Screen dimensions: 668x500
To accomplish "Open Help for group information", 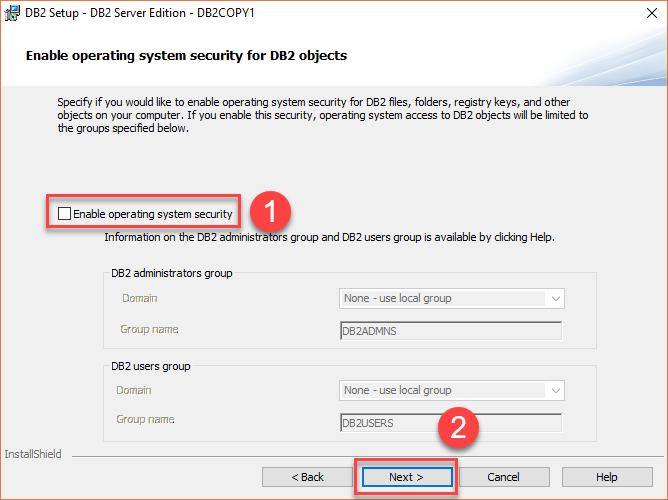I will click(x=607, y=477).
